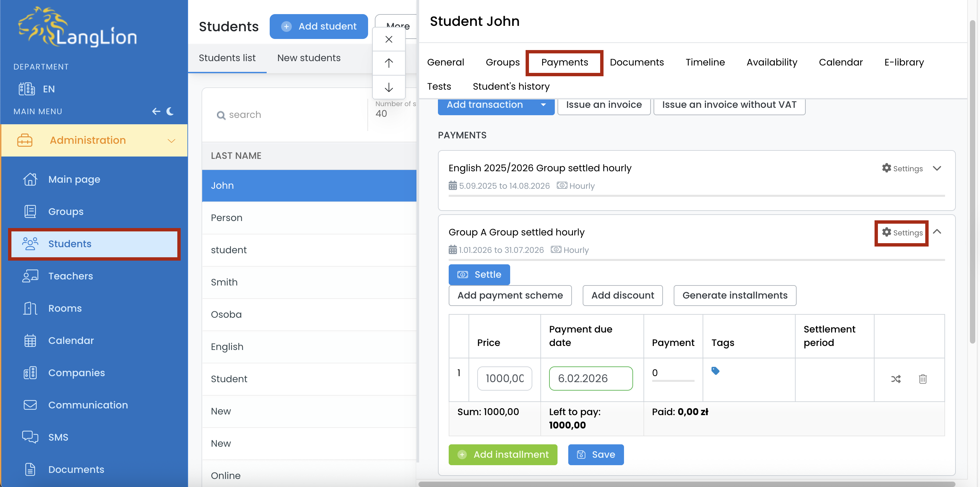Image resolution: width=980 pixels, height=487 pixels.
Task: Open Settings gear for Group A
Action: [902, 232]
